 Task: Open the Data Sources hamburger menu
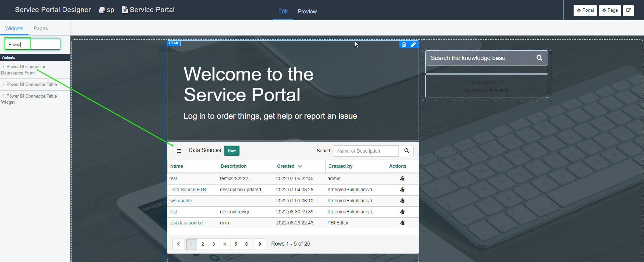(x=179, y=151)
